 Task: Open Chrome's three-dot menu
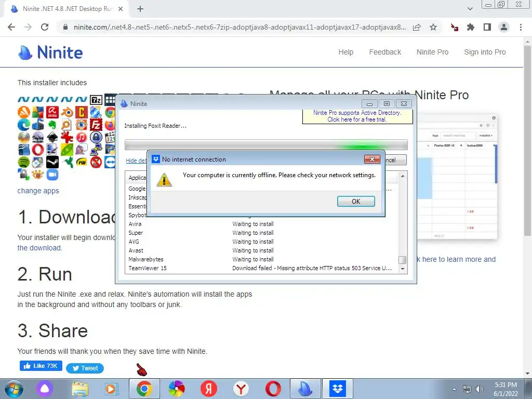[x=521, y=27]
